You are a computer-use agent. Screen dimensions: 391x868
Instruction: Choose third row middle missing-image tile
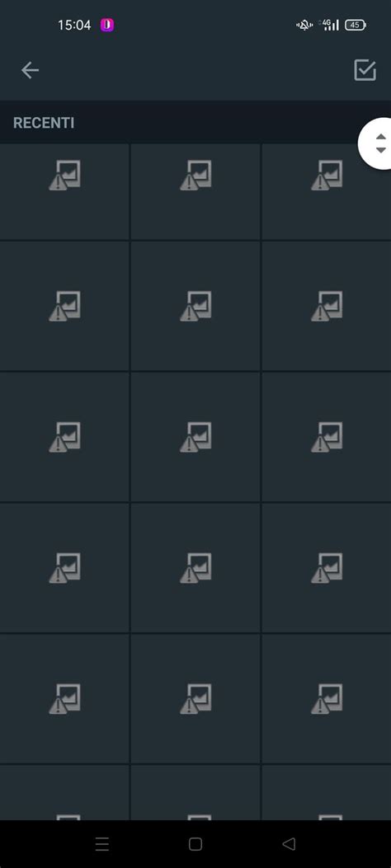click(195, 437)
